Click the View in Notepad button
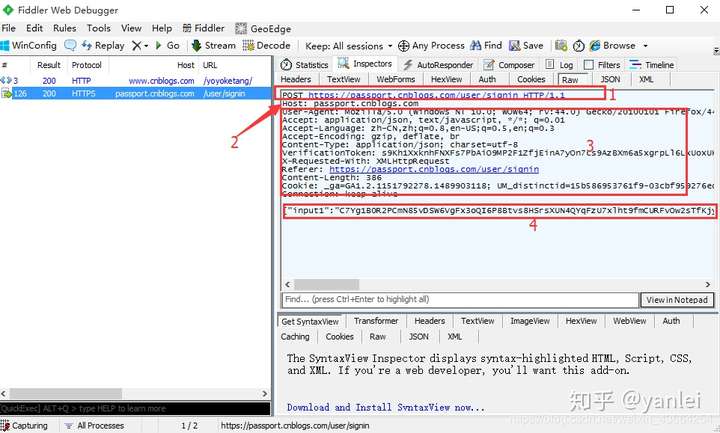Image resolution: width=720 pixels, height=433 pixels. 677,300
